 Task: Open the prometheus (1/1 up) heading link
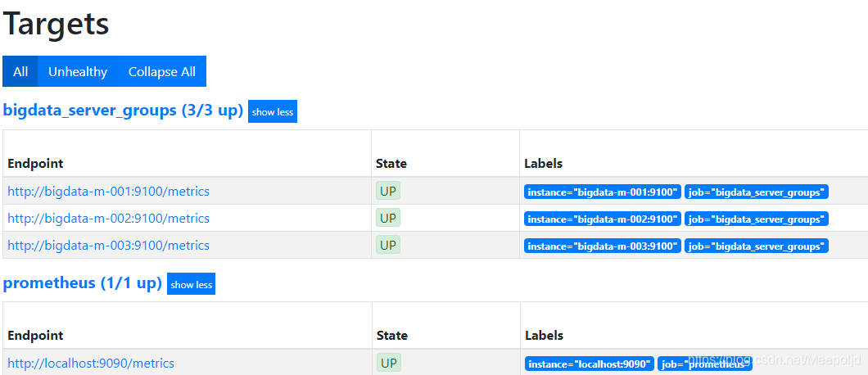[x=83, y=283]
